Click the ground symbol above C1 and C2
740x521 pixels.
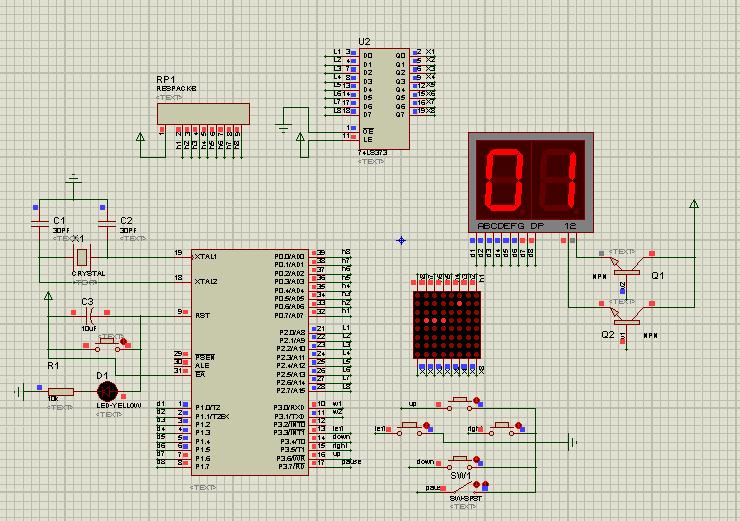point(73,180)
